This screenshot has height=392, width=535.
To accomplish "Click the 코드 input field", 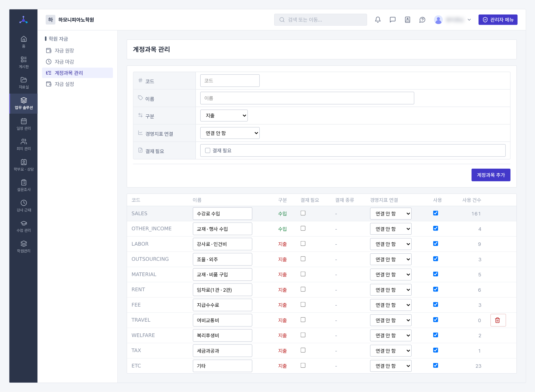I will pyautogui.click(x=230, y=81).
